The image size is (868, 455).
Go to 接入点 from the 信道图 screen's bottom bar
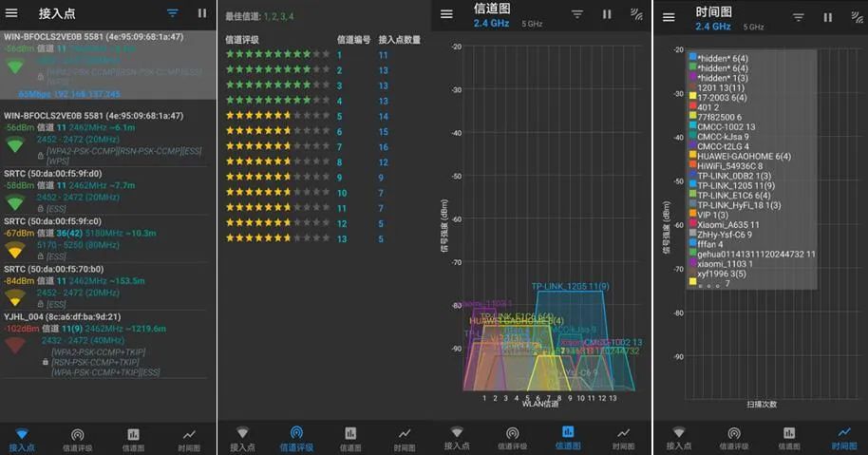pyautogui.click(x=457, y=438)
